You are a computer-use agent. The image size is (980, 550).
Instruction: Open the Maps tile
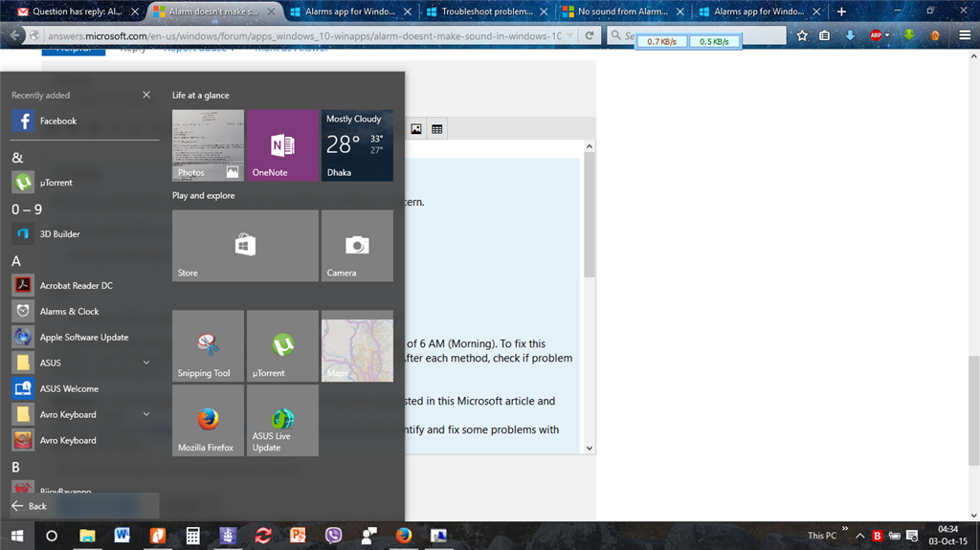pyautogui.click(x=357, y=346)
